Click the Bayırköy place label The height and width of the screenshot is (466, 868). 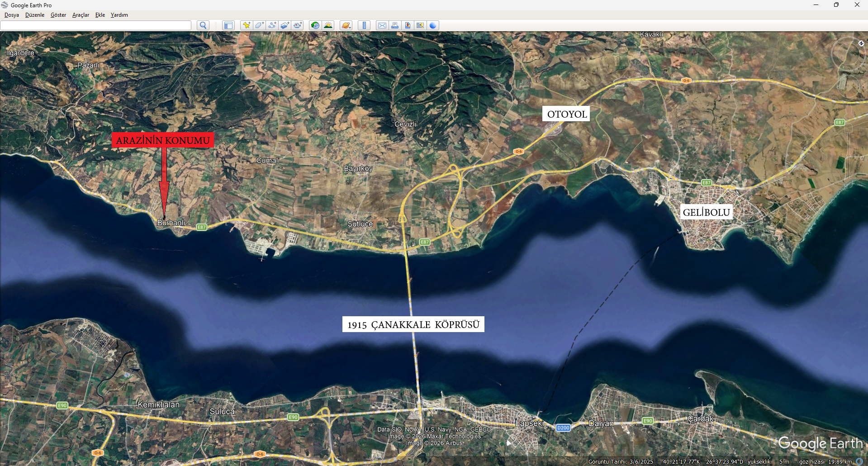358,169
